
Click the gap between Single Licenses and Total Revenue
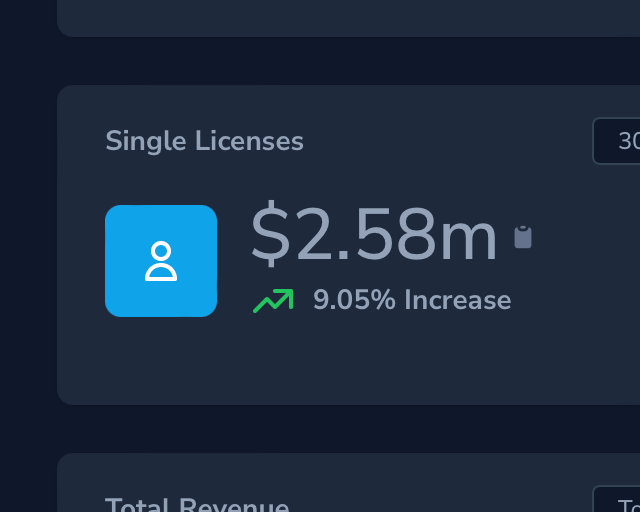350,428
